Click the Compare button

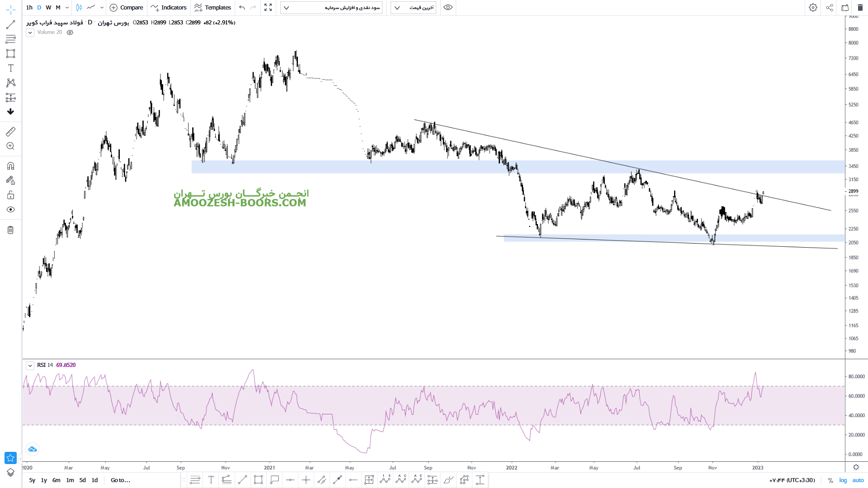point(127,7)
